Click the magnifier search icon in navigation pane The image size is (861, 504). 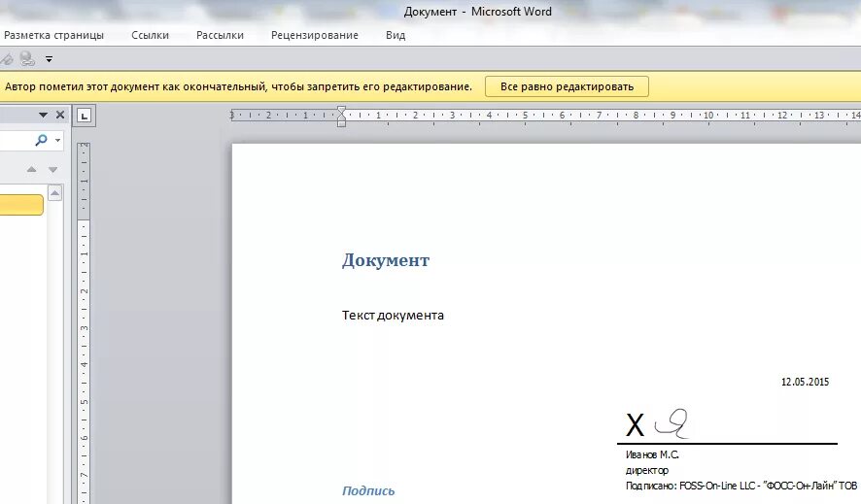[x=41, y=141]
